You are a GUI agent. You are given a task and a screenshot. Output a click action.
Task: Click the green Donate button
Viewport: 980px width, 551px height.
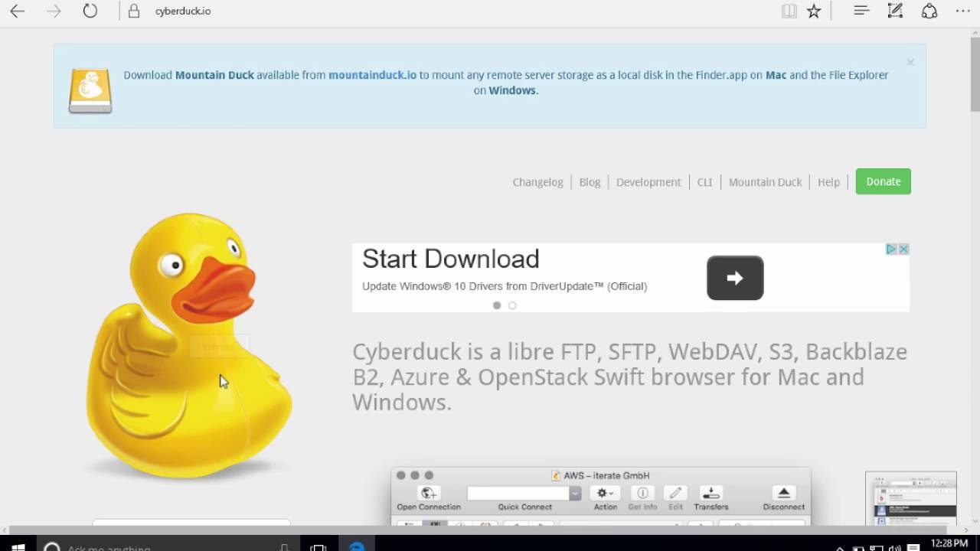(884, 181)
